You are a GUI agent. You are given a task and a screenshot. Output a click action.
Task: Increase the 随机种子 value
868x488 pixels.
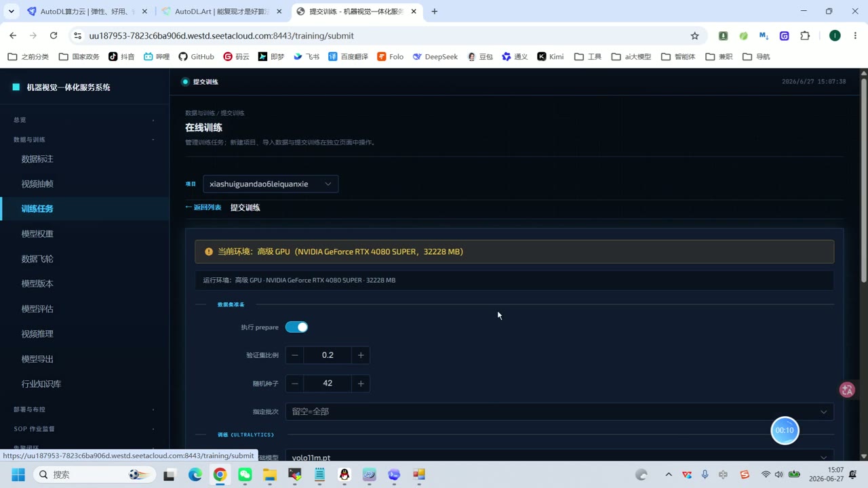point(361,384)
